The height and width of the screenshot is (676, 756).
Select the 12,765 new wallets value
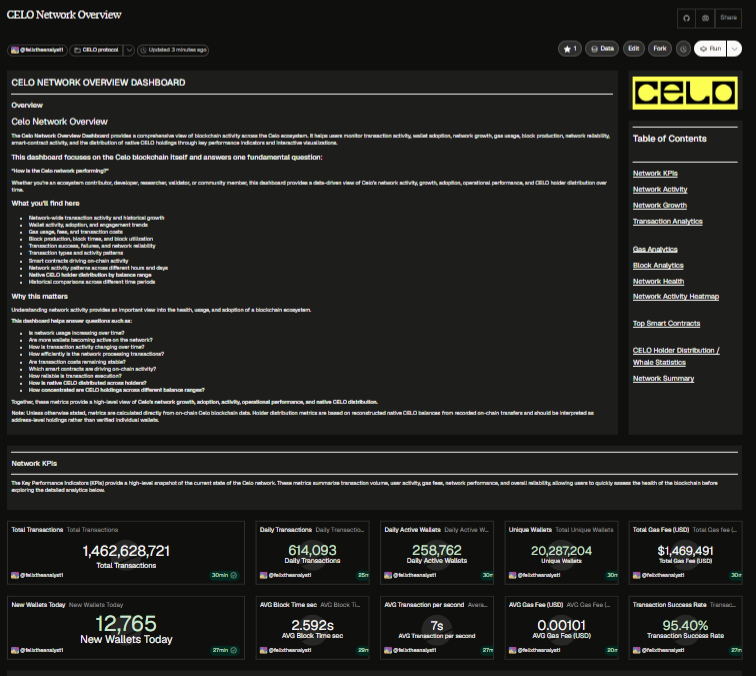coord(126,624)
